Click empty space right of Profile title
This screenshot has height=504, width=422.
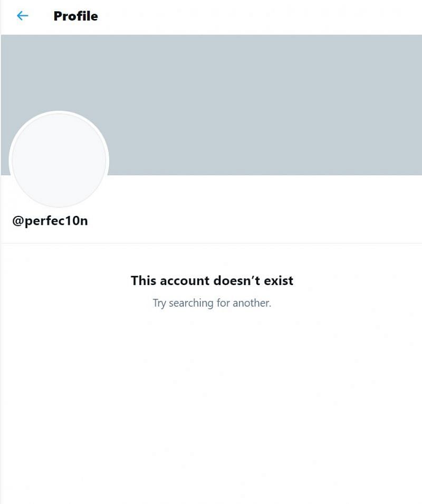[257, 16]
